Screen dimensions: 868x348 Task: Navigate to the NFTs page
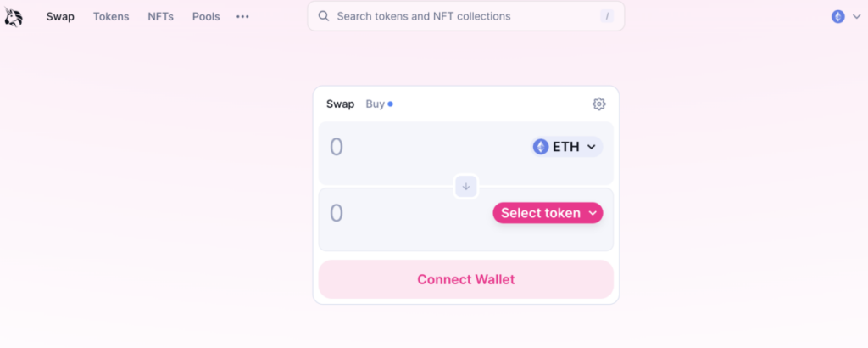160,16
